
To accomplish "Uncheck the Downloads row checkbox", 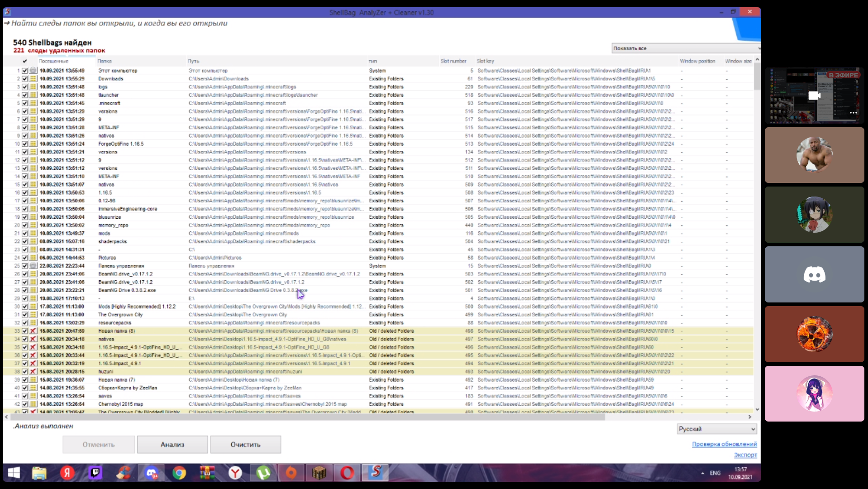I will pos(25,79).
